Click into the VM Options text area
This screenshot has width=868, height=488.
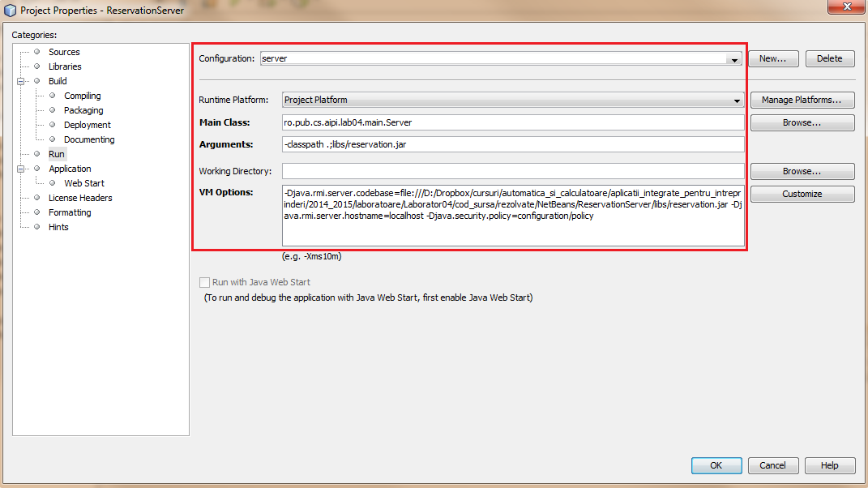pyautogui.click(x=512, y=216)
